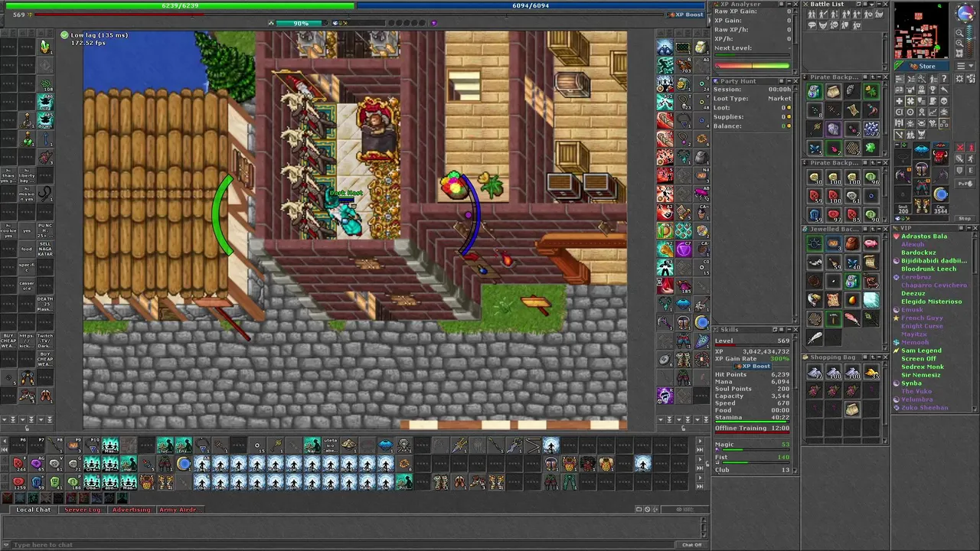Open the Advertising chat tab
This screenshot has height=551, width=980.
coord(131,510)
